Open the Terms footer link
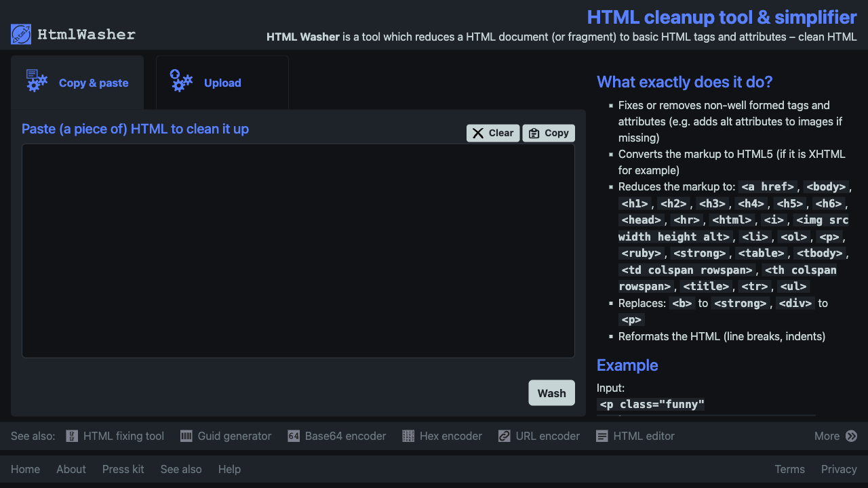868x488 pixels. point(789,469)
